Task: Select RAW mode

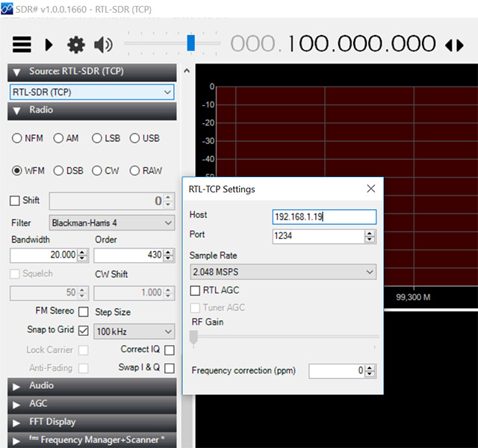Action: coord(146,171)
